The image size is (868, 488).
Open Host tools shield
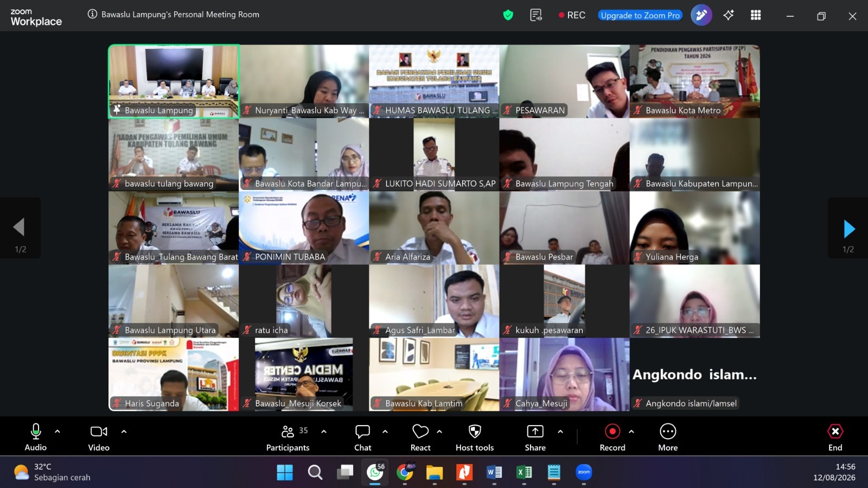475,437
